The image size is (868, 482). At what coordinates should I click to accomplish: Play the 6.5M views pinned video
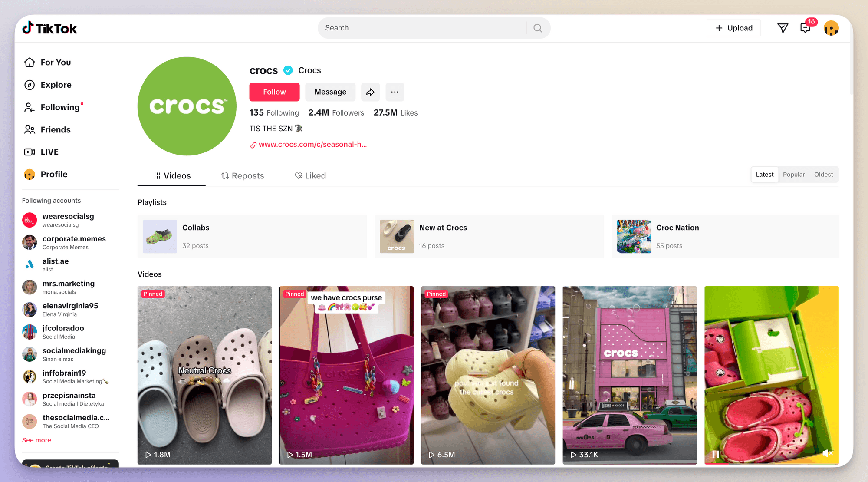(x=488, y=375)
